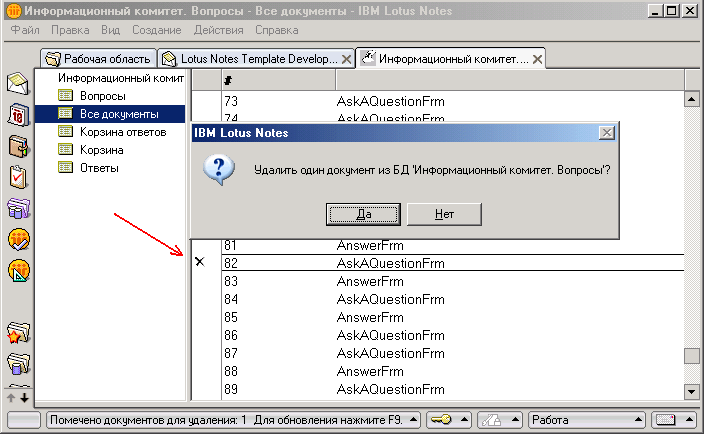
Task: Click the empty leftmost status bar field
Action: pyautogui.click(x=24, y=420)
